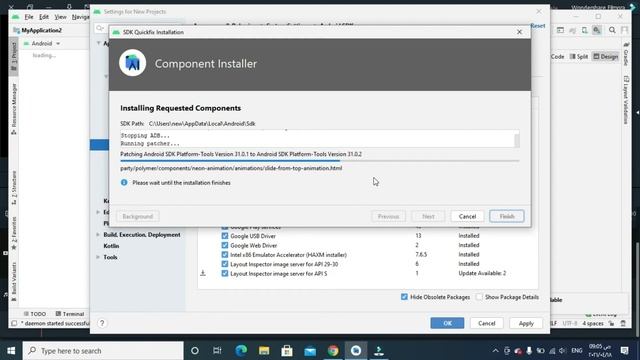Click OK in Settings dialog
The image size is (640, 360).
click(447, 323)
